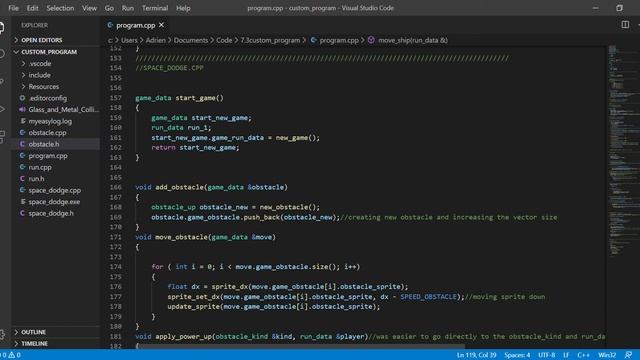The image size is (640, 360).
Task: Open the Run and Debug activity icon
Action: (x=2, y=109)
